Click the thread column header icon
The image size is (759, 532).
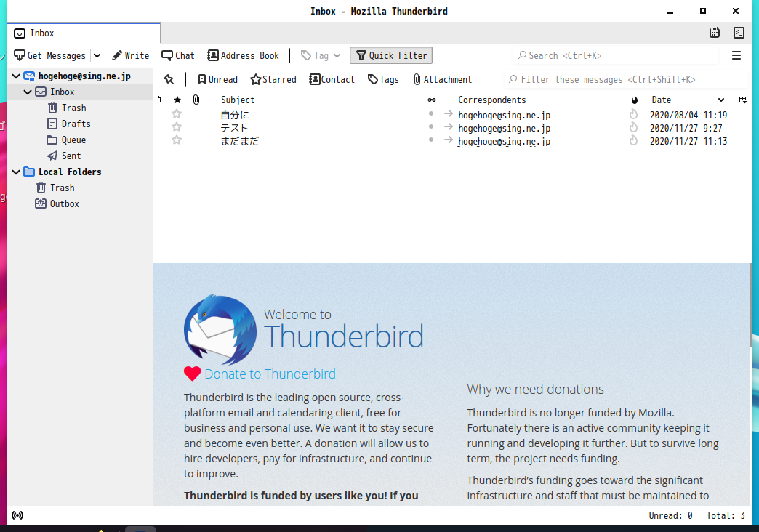click(x=161, y=100)
